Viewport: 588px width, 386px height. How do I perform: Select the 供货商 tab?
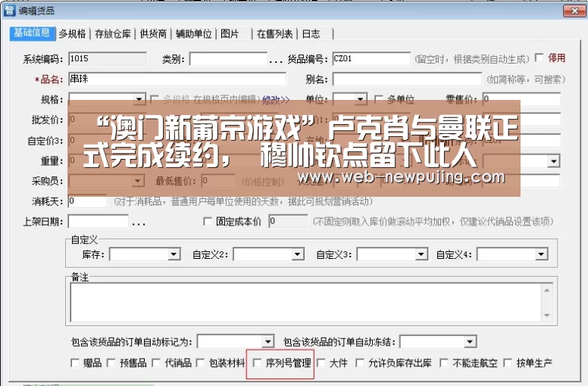coord(153,34)
